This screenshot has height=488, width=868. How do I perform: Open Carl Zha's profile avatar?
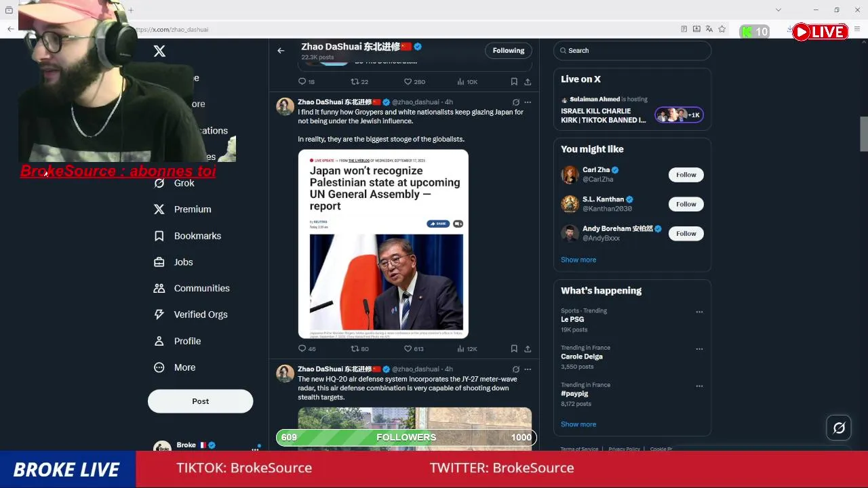point(570,175)
